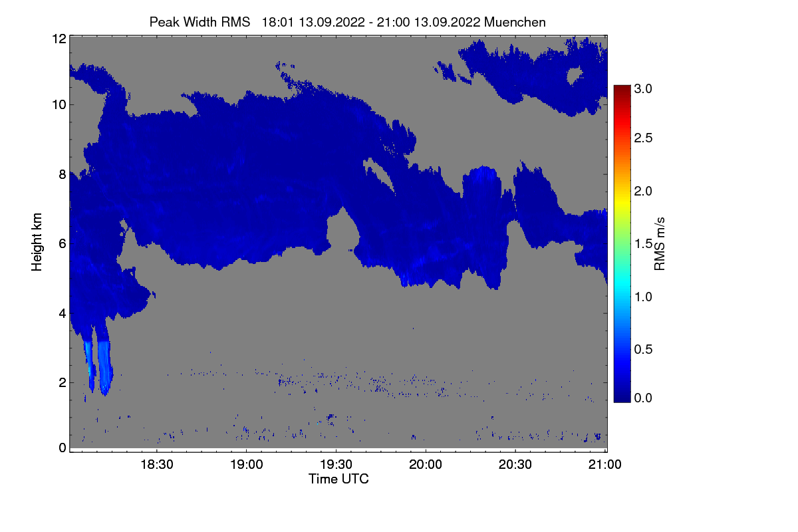The width and height of the screenshot is (798, 532).
Task: Click the 'Muenchen' station name in title
Action: click(x=515, y=22)
